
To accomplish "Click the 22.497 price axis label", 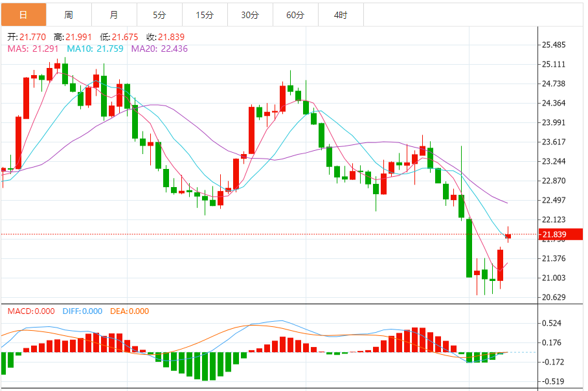I will 554,200.
